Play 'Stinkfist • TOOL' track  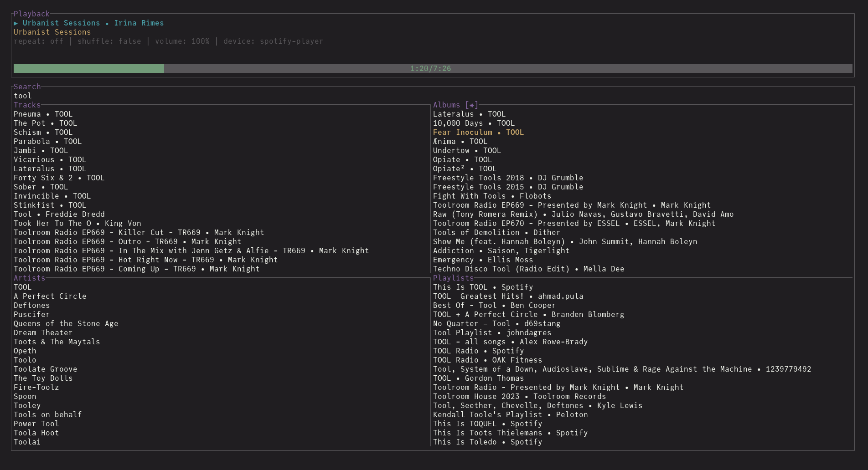pos(50,205)
